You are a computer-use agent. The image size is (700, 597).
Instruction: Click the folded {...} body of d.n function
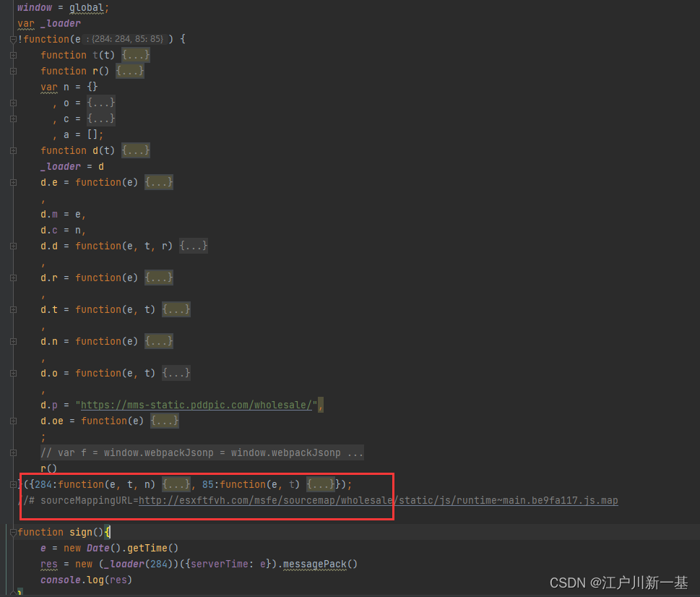[x=159, y=342]
